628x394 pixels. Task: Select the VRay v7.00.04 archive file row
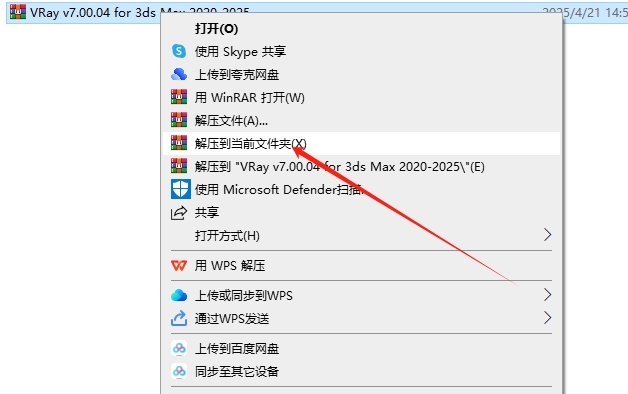pos(317,12)
